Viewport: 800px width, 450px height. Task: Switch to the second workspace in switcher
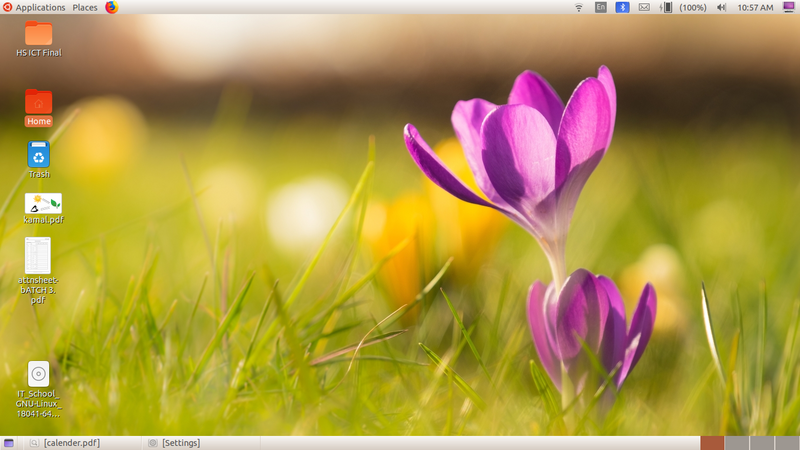[x=736, y=443]
